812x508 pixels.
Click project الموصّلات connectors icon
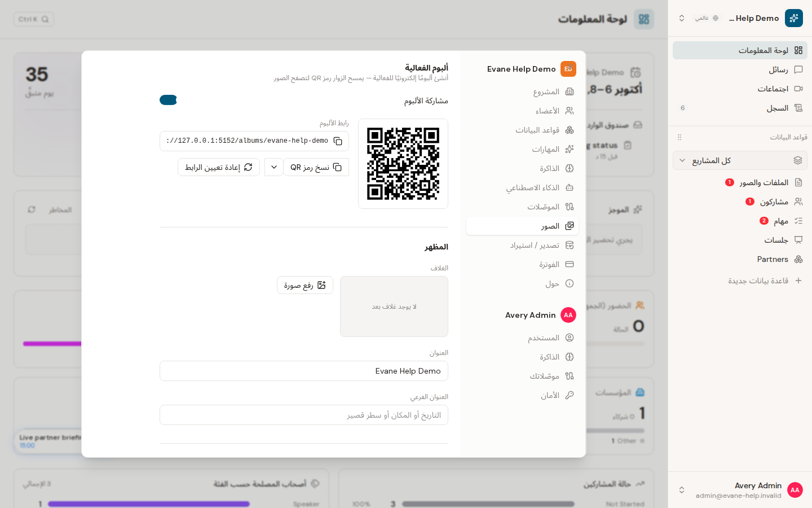570,207
